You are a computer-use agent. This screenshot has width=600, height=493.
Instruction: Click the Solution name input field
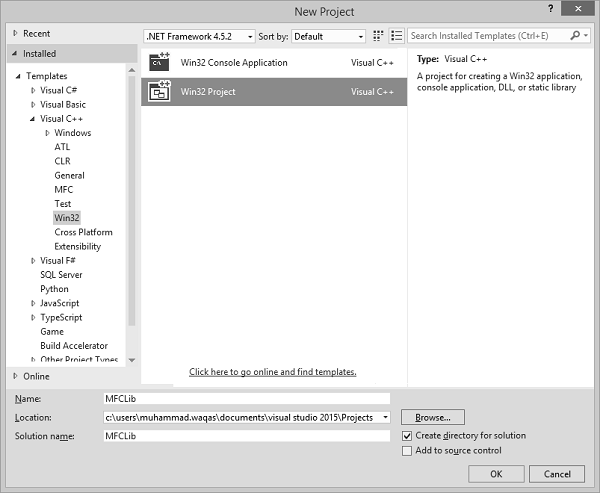click(247, 436)
